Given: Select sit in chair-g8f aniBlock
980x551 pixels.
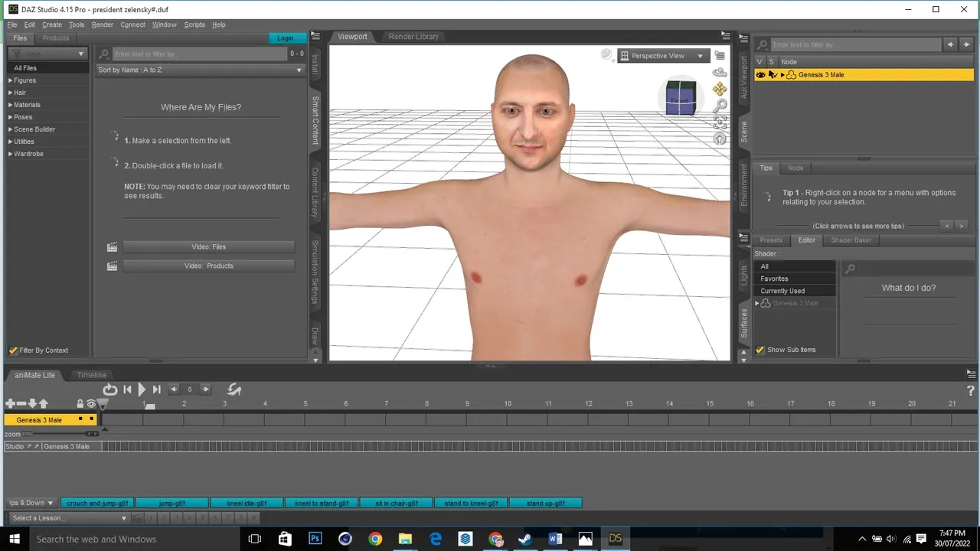Looking at the screenshot, I should tap(397, 503).
